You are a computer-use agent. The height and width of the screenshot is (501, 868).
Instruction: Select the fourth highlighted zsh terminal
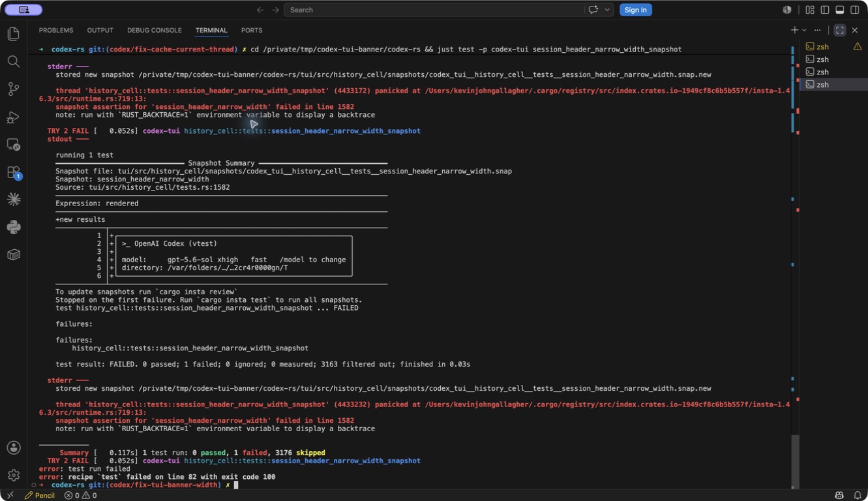pos(833,85)
